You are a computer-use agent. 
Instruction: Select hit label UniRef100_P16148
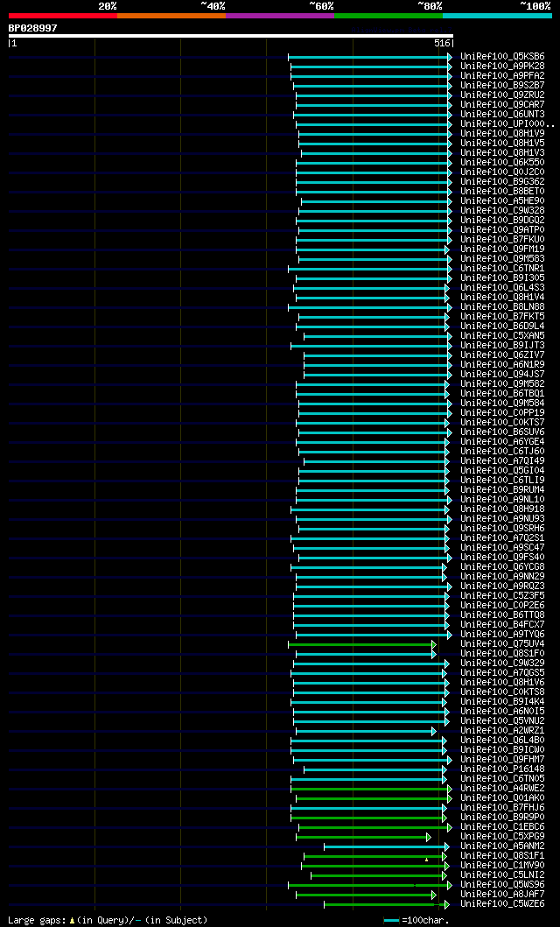tap(503, 769)
